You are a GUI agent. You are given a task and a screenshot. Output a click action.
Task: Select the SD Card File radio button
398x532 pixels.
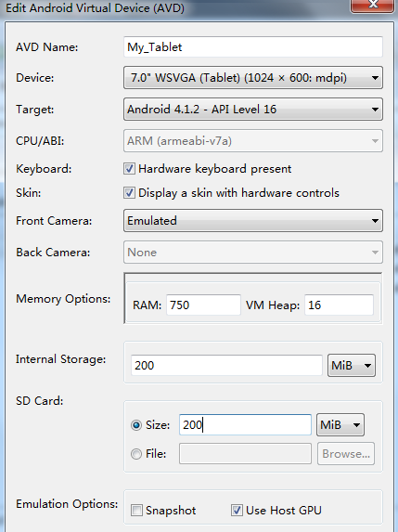[136, 454]
